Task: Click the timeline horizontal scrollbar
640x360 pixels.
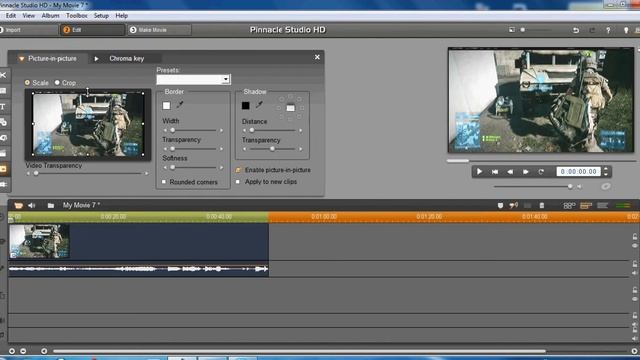Action: click(299, 351)
